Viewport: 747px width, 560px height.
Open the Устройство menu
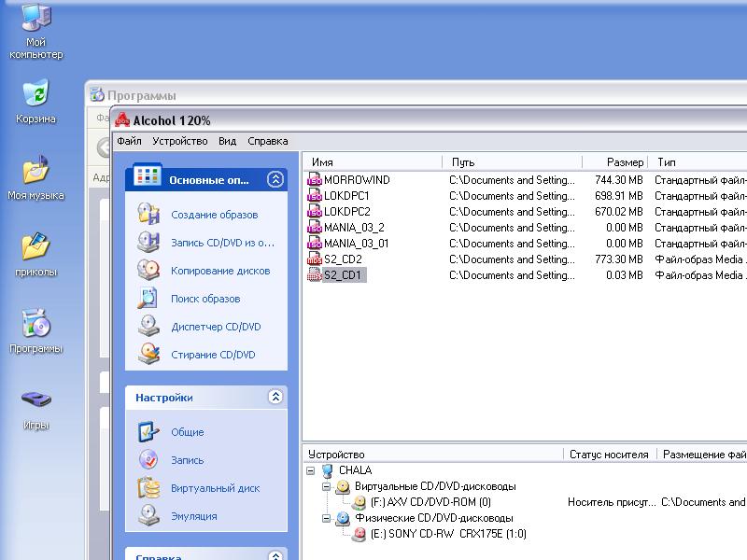click(x=179, y=141)
